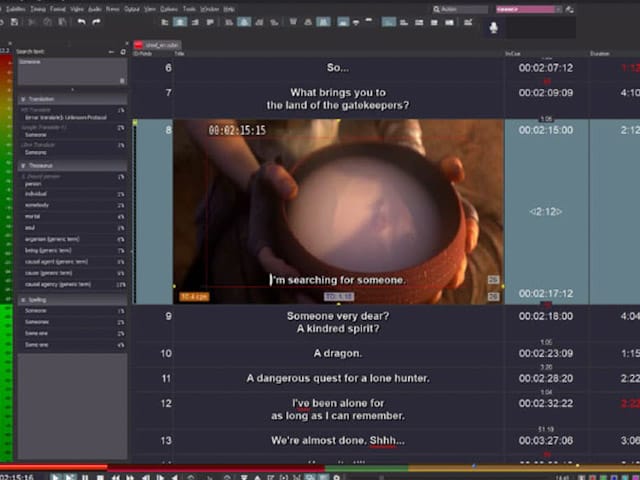Viewport: 640px width, 480px height.
Task: Click the Copy icon in the toolbar
Action: (47, 22)
